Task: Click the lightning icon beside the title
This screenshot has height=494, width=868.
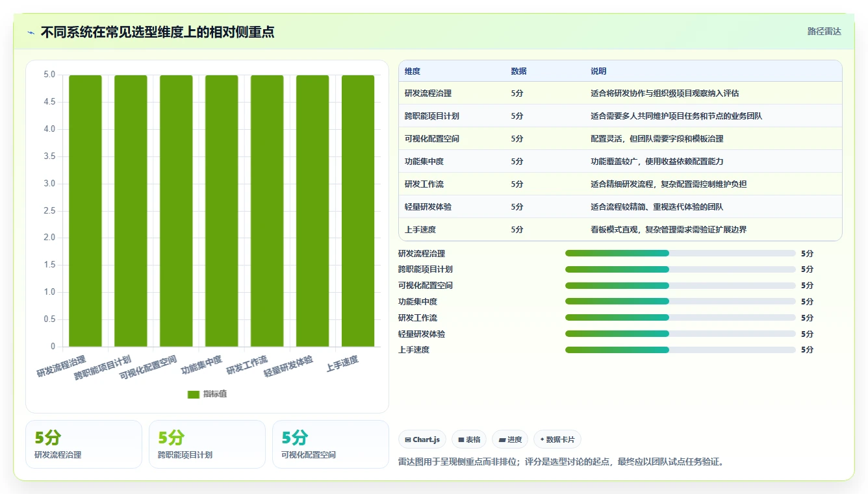Action: (x=31, y=32)
